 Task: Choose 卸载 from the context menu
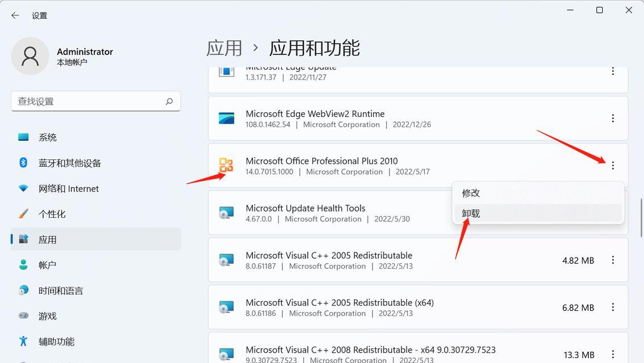538,213
